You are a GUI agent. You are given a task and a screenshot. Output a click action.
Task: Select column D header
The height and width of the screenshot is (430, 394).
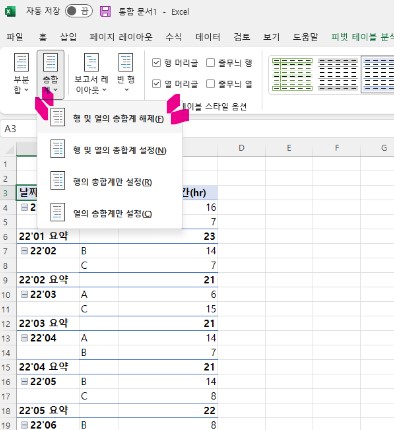pyautogui.click(x=241, y=148)
